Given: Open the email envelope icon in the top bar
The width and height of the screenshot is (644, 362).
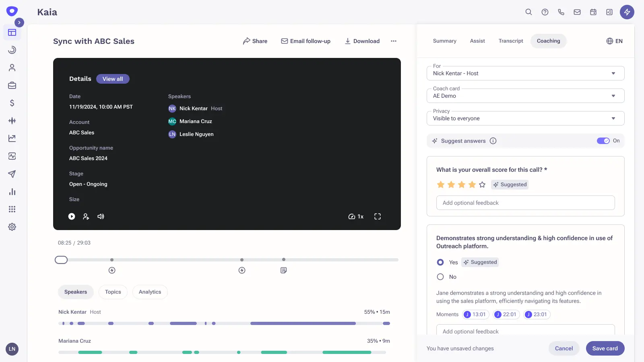Looking at the screenshot, I should [577, 12].
